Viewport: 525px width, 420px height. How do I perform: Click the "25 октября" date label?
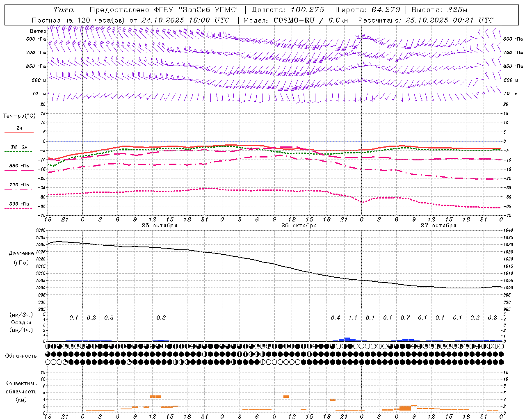tap(160, 226)
